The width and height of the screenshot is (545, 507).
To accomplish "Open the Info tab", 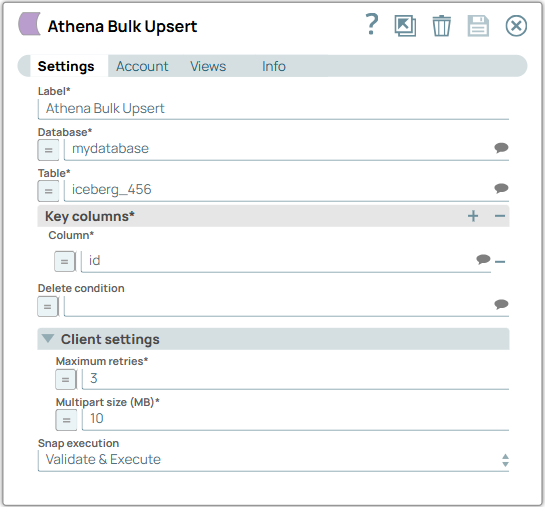I will 274,66.
